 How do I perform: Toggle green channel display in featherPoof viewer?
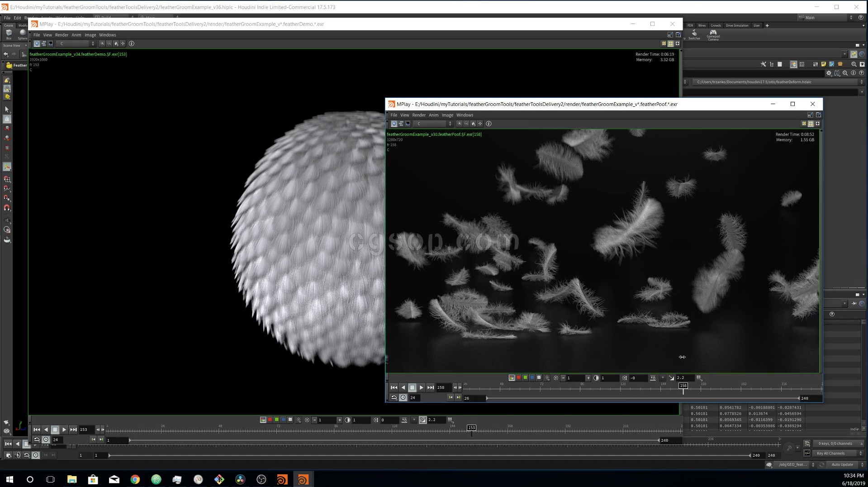point(525,377)
